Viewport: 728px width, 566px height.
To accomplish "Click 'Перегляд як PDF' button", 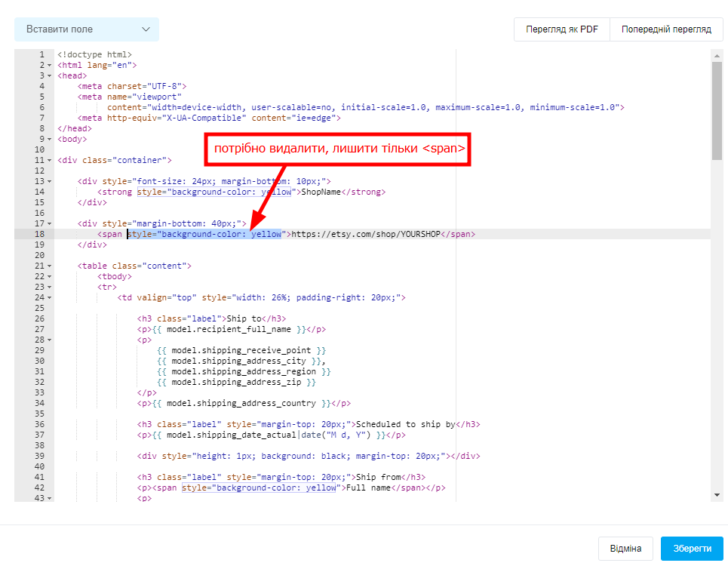I will tap(562, 29).
